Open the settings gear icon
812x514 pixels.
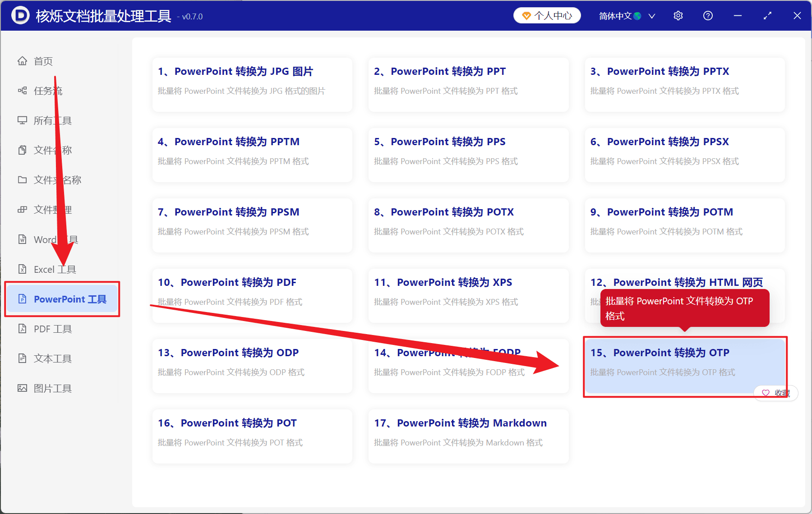point(678,16)
